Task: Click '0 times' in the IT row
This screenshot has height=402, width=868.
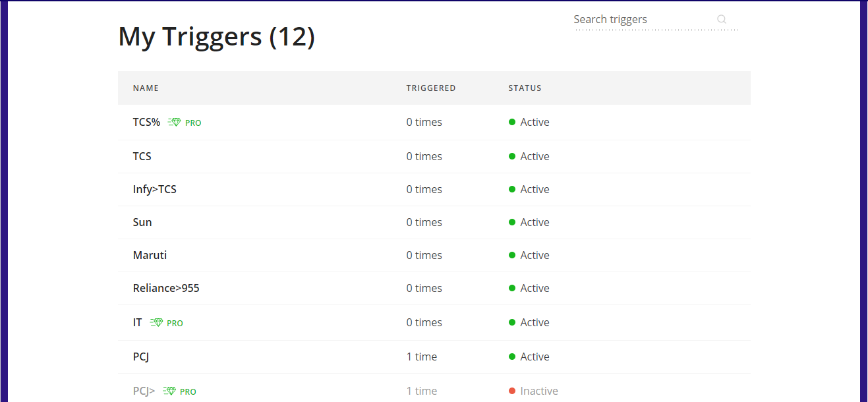Action: point(424,322)
